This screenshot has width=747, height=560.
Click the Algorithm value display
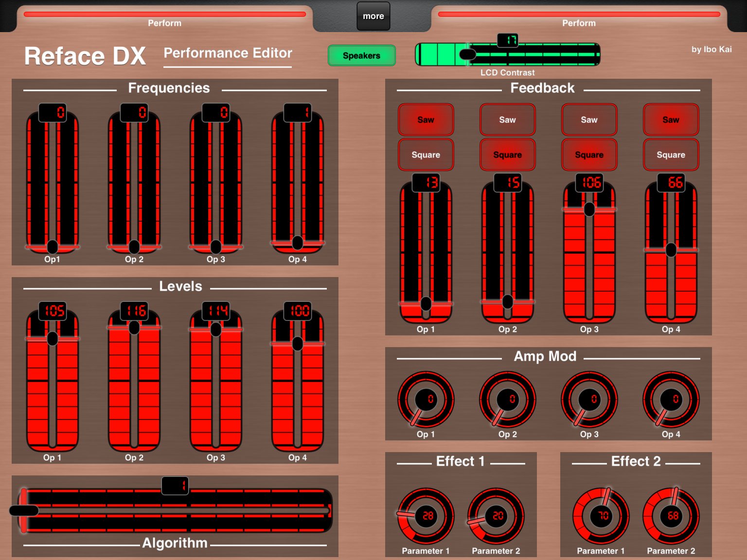[175, 486]
